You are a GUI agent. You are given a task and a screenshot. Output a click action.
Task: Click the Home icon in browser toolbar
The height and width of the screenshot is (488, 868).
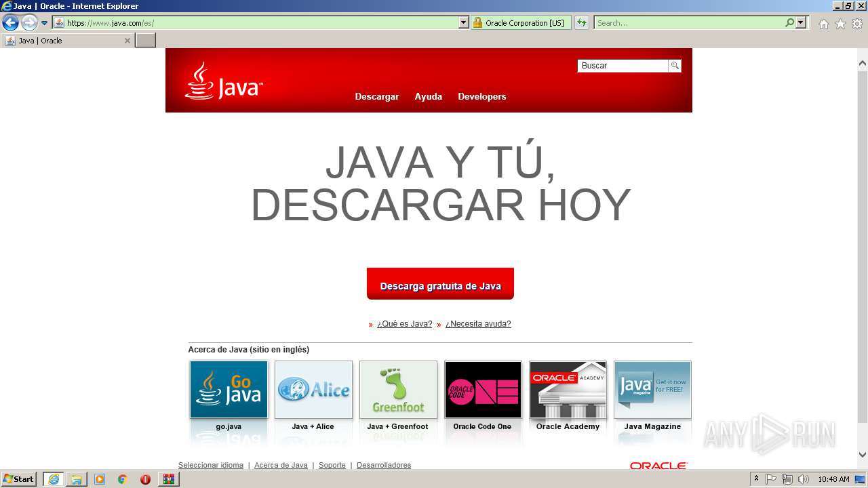[823, 24]
